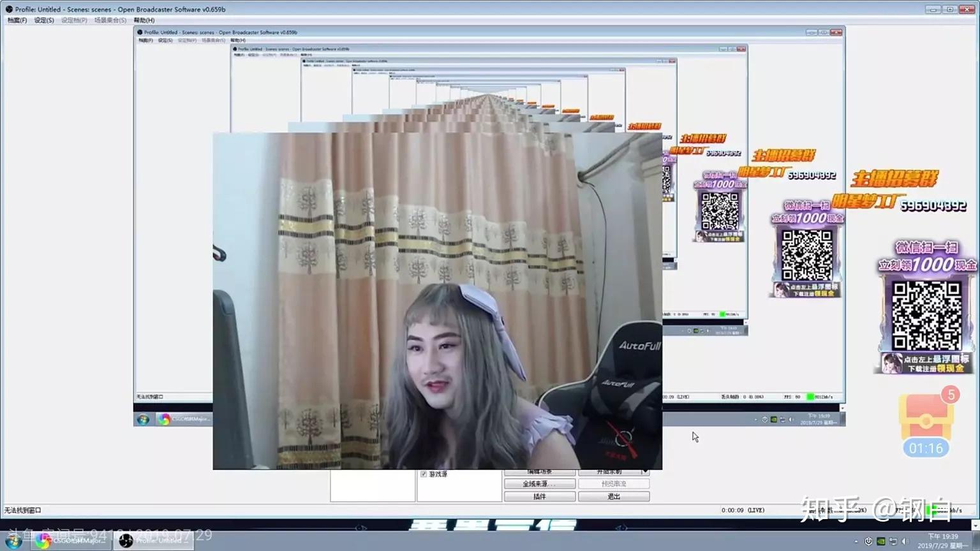
Task: Uncheck the 游戏源 source checkbox
Action: tap(424, 473)
